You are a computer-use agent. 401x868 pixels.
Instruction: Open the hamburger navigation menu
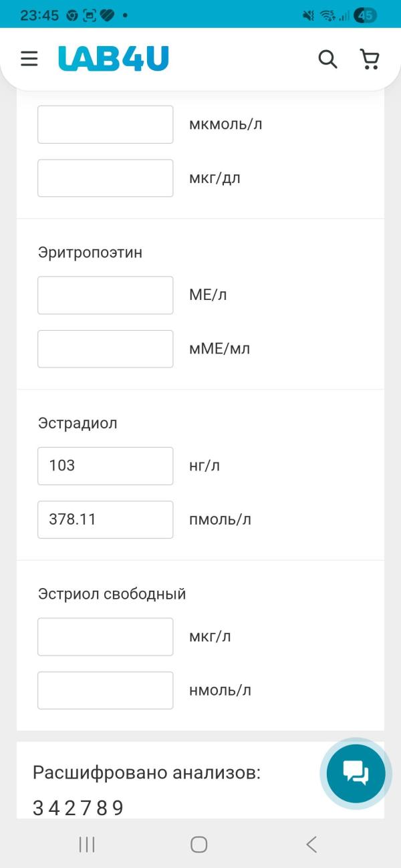point(29,59)
